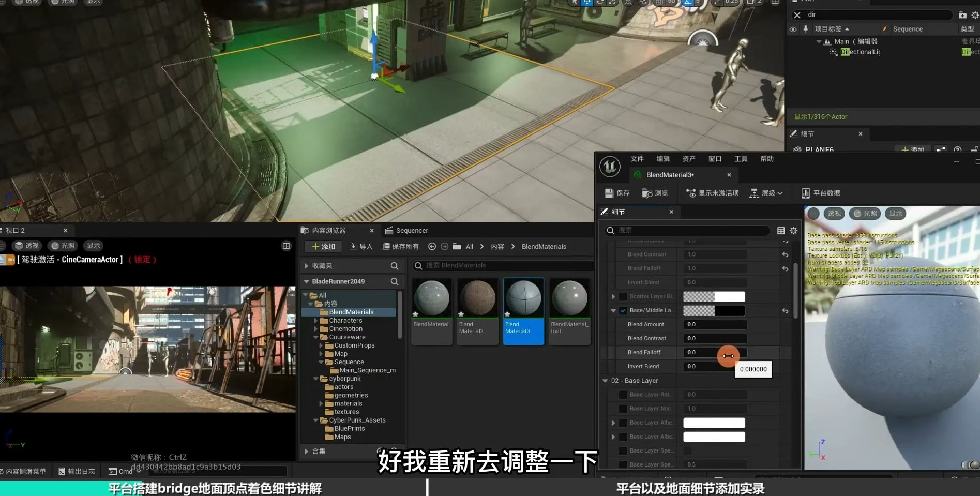Screen dimensions: 980x496
Task: Collapse the Base/Middle La. parameter row
Action: point(613,310)
